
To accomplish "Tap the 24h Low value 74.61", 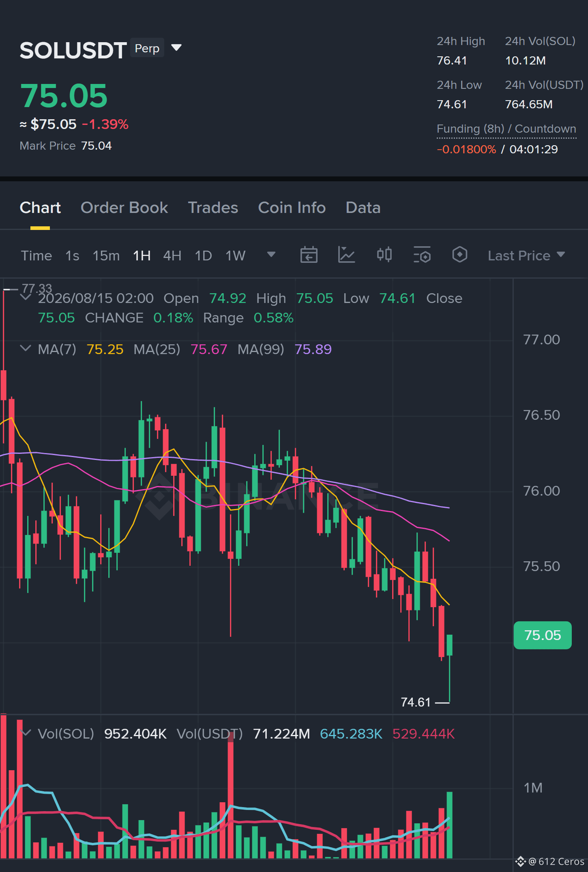I will [452, 104].
